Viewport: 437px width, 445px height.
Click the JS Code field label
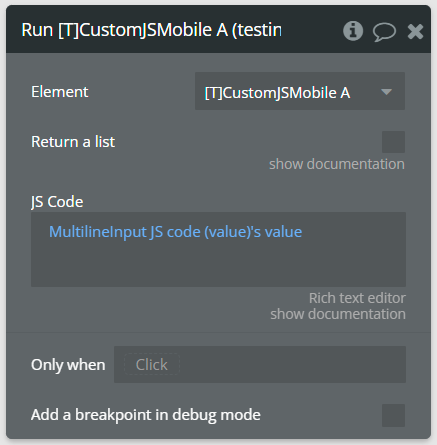tap(57, 202)
